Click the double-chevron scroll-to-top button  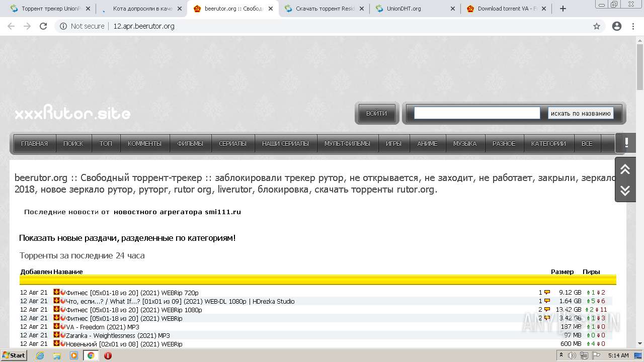[625, 169]
